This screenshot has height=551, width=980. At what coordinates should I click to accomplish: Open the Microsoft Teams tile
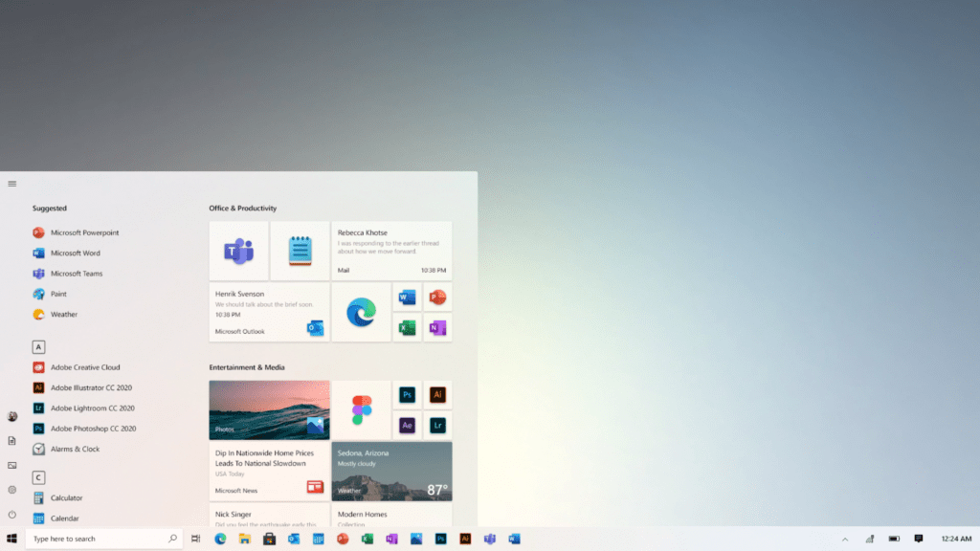[238, 251]
